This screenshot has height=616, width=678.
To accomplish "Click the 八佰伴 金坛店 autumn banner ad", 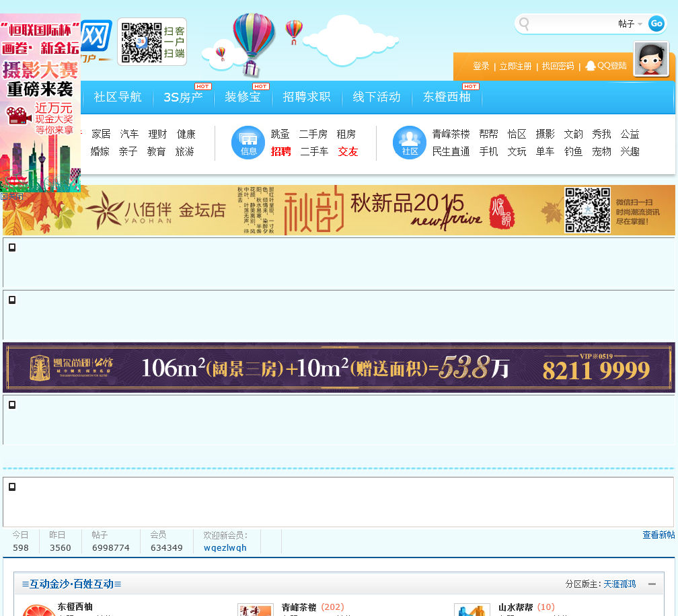I will click(x=339, y=210).
